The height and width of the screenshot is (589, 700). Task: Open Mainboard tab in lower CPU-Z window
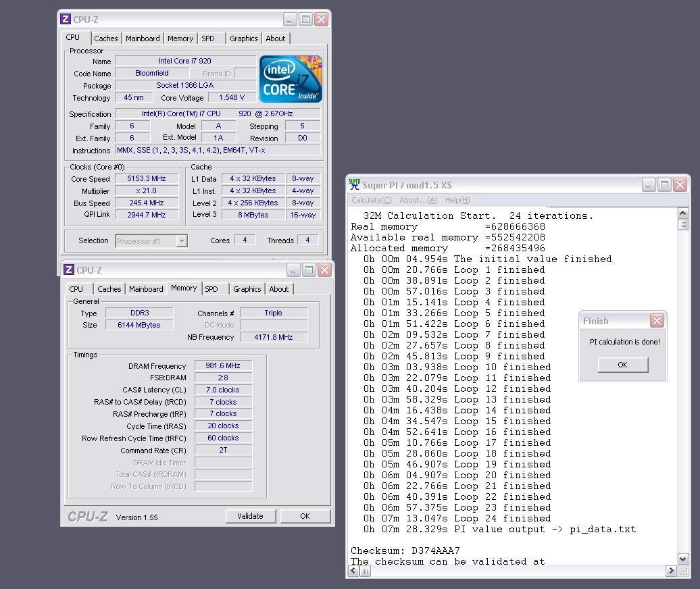[x=146, y=289]
